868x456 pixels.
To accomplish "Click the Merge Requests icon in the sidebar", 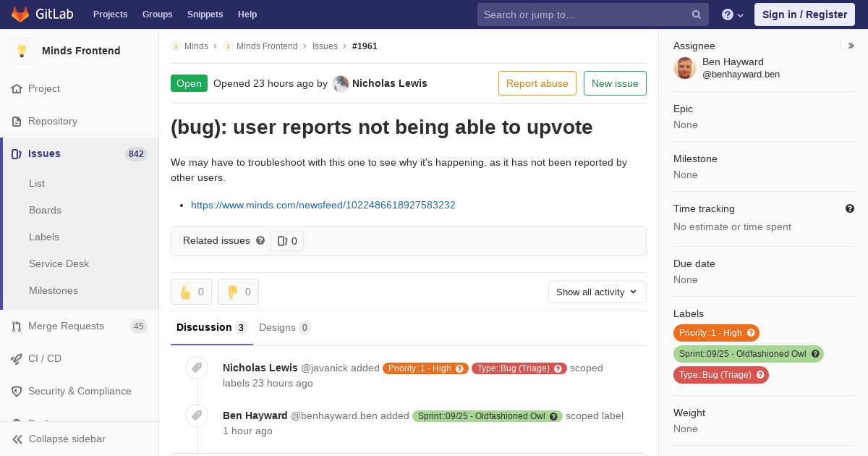I will click(17, 326).
